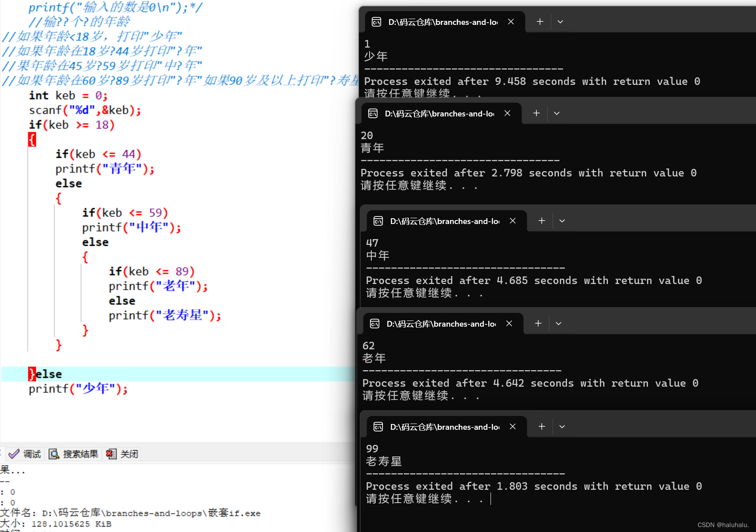Screen dimensions: 756x532
Task: Open a new tab in the 少年 terminal window
Action: (x=540, y=21)
